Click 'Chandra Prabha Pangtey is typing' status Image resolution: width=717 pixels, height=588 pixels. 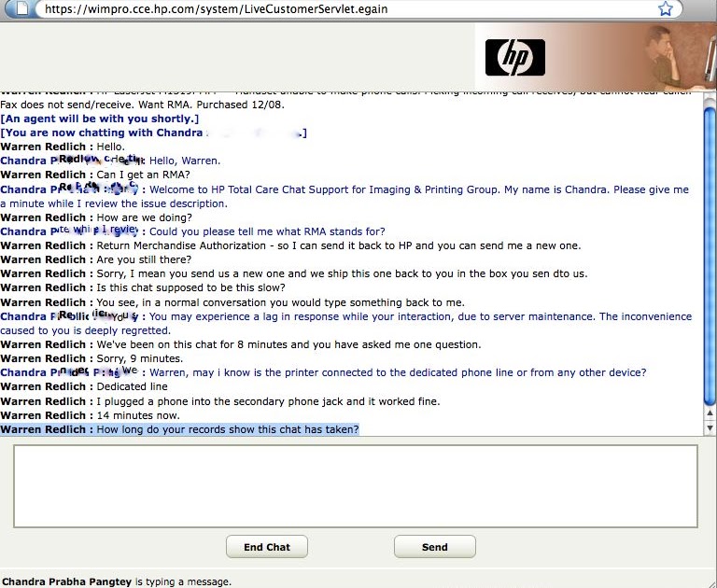coord(117,581)
